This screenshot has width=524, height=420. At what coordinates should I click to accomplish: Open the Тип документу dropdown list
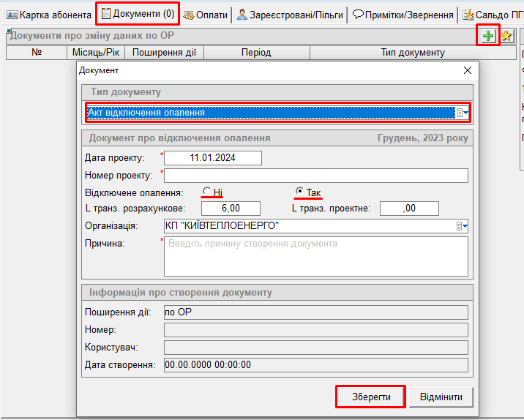(462, 113)
